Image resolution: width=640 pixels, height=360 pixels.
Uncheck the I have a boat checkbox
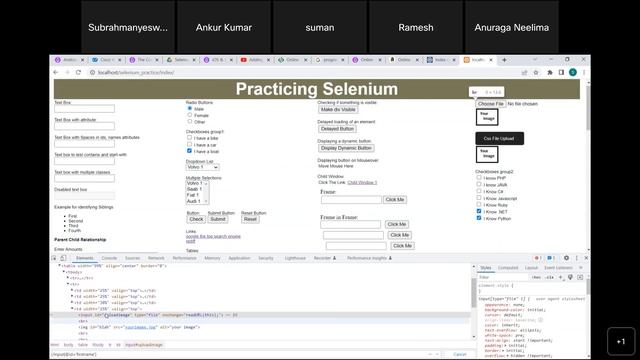189,151
